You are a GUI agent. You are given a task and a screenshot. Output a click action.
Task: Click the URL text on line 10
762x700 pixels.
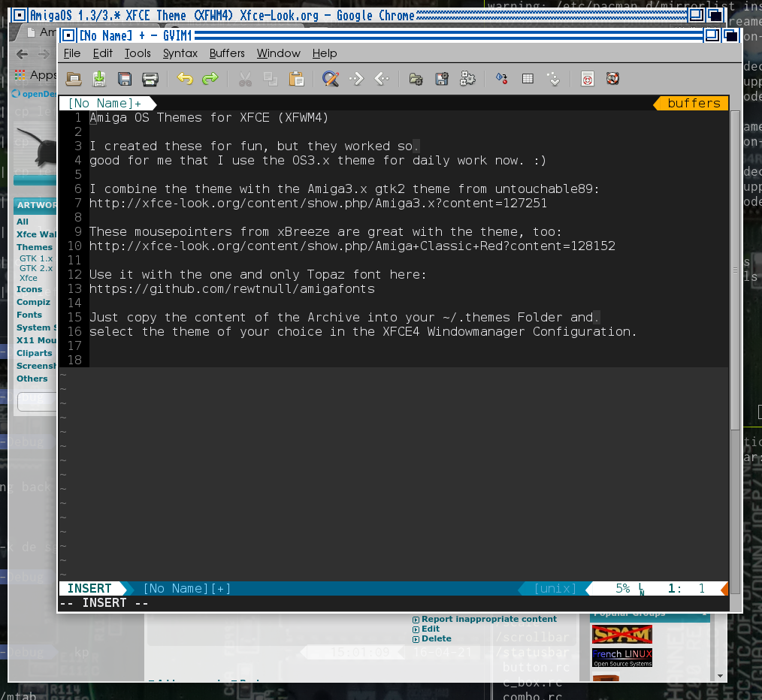(x=352, y=246)
